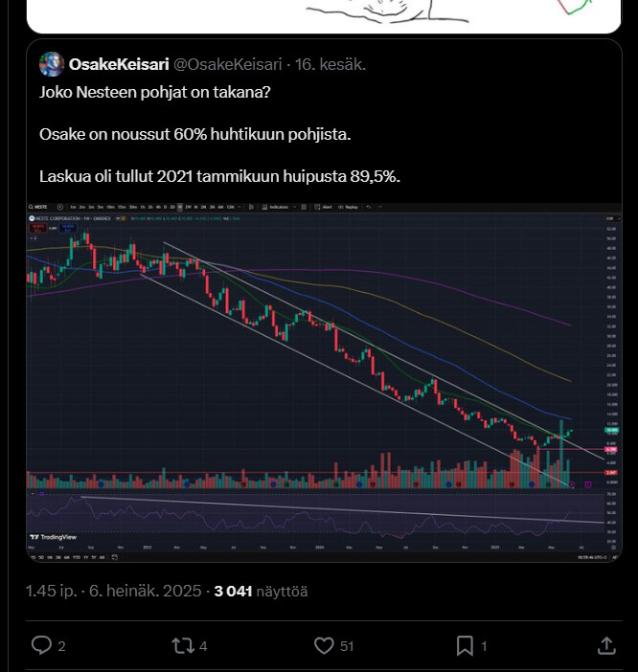The width and height of the screenshot is (638, 672).
Task: Bookmark this post
Action: tap(465, 645)
